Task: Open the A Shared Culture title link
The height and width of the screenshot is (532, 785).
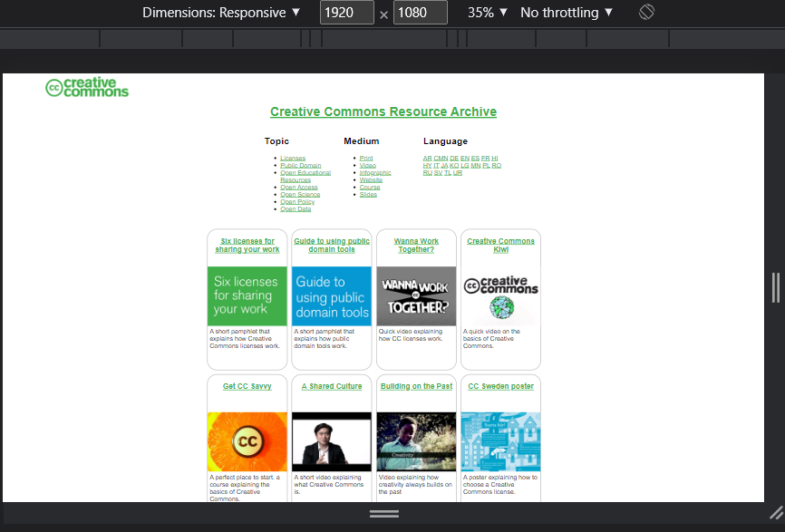Action: click(332, 386)
